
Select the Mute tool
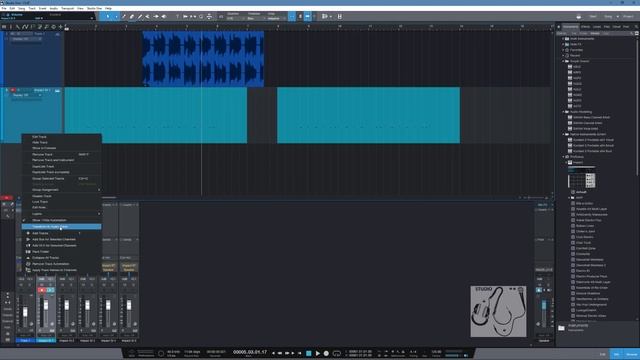[x=148, y=16]
